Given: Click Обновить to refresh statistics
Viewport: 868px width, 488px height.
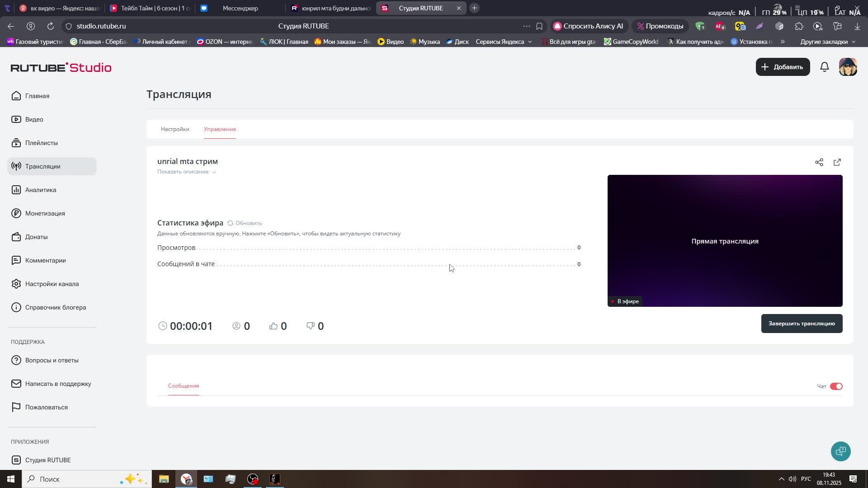Looking at the screenshot, I should [245, 223].
